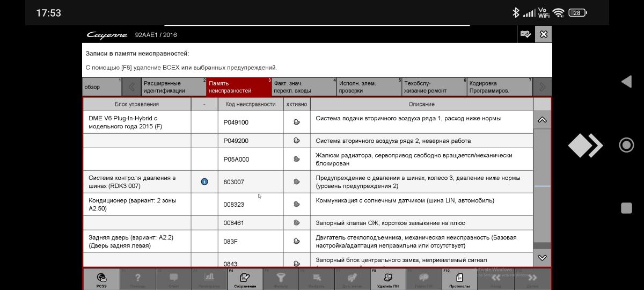
Task: Click the Сохранение (F4) save icon
Action: click(x=245, y=279)
